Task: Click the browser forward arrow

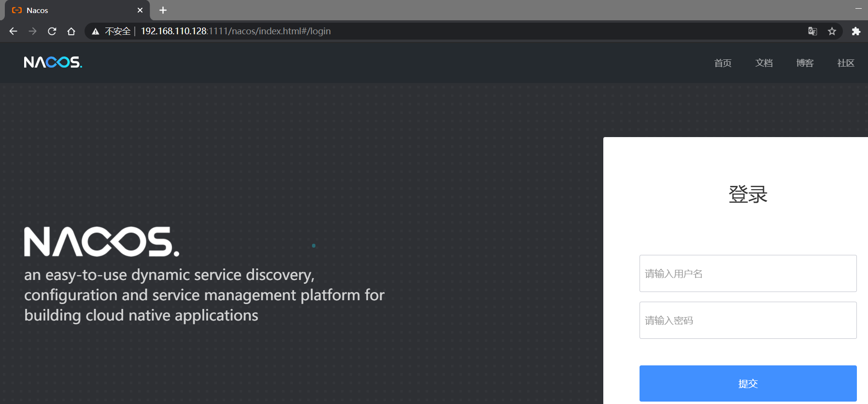Action: tap(32, 31)
